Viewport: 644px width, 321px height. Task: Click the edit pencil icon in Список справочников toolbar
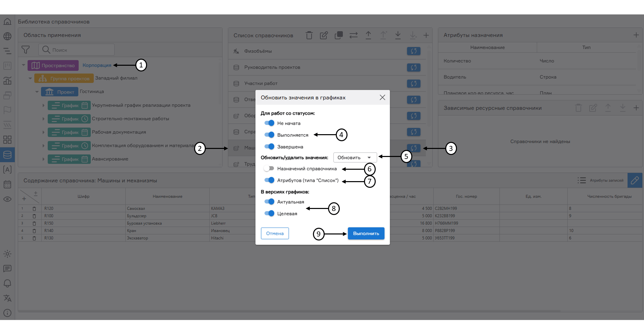pos(324,35)
